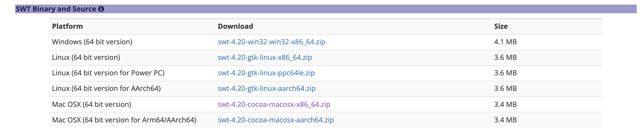The width and height of the screenshot is (644, 132).
Task: Click the size value in the Linux Power PC row
Action: (505, 73)
